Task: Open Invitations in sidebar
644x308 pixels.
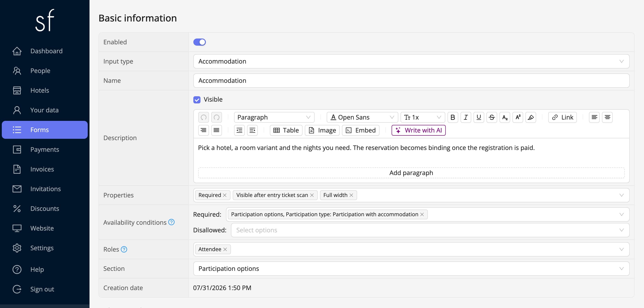Action: 45,189
